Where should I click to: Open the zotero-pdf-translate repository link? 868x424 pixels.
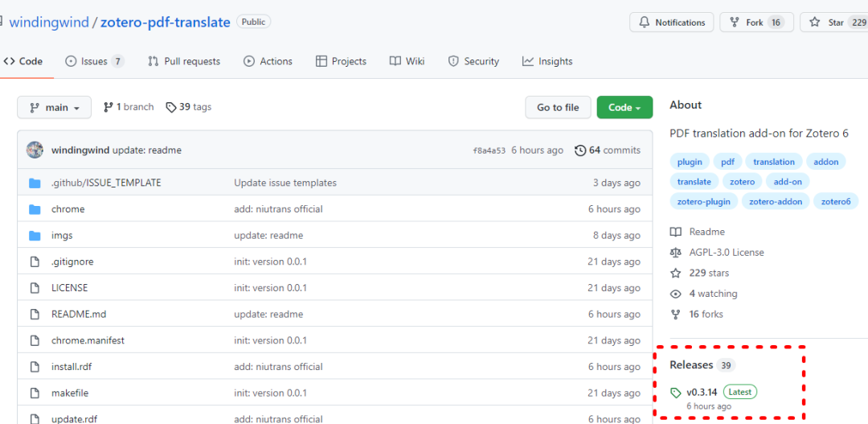(165, 23)
